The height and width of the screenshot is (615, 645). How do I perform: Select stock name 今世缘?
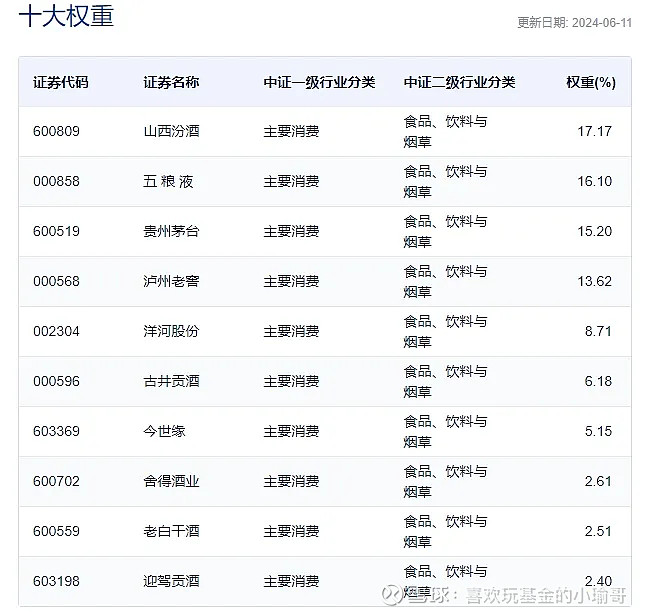(x=164, y=431)
